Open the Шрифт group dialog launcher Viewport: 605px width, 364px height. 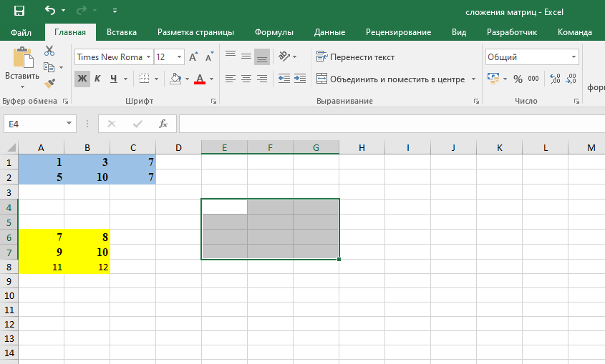pyautogui.click(x=214, y=102)
